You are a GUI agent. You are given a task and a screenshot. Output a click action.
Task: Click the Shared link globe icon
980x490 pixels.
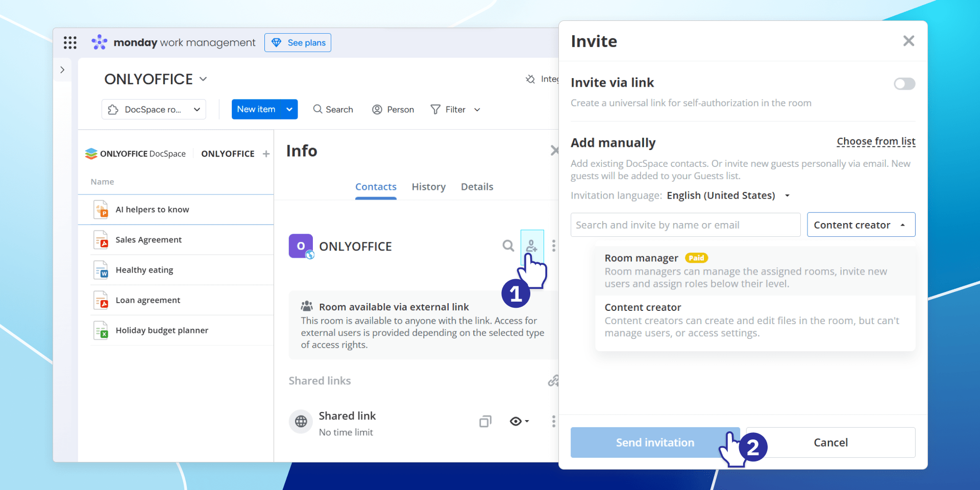point(301,422)
